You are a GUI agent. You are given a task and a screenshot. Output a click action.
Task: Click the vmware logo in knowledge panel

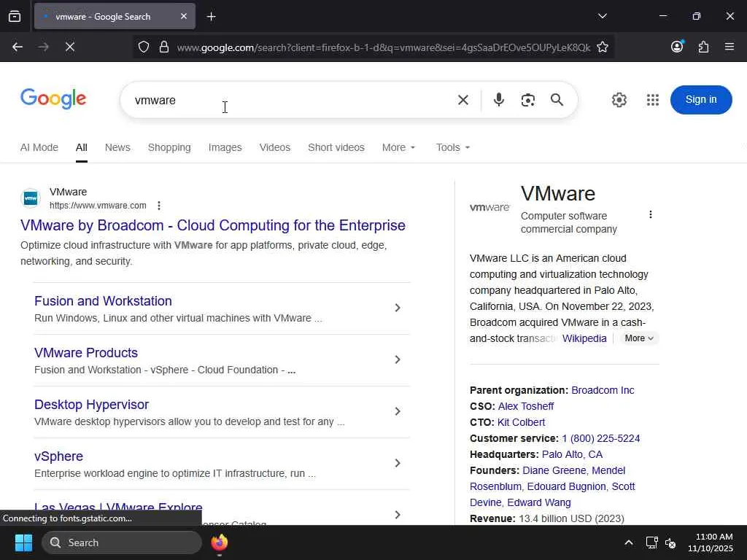[489, 208]
